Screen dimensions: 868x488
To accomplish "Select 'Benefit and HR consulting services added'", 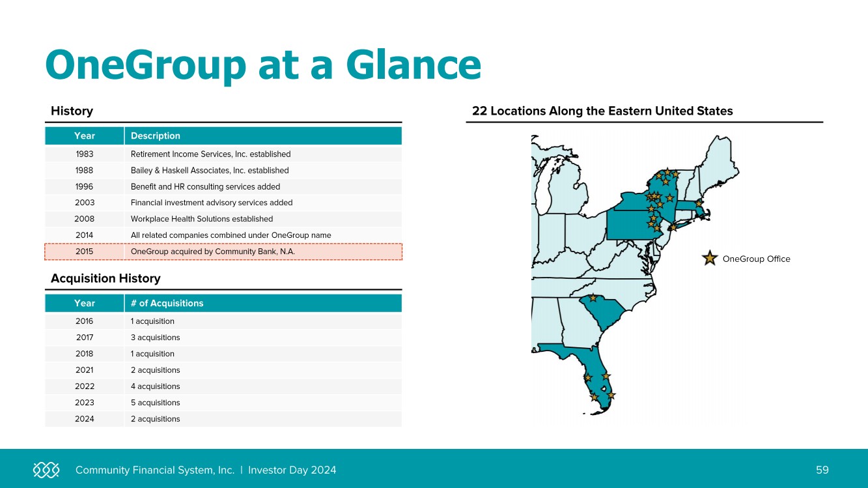I will (206, 186).
